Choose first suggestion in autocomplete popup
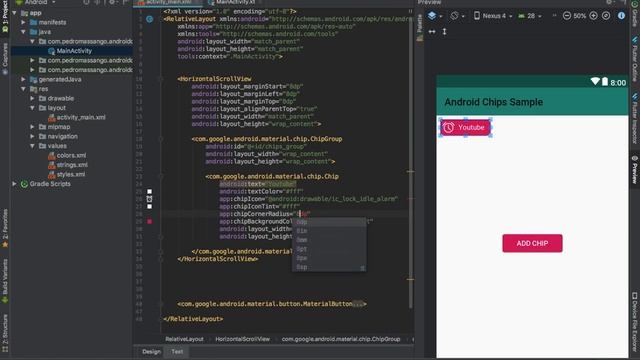Image resolution: width=640 pixels, height=360 pixels. click(x=329, y=222)
